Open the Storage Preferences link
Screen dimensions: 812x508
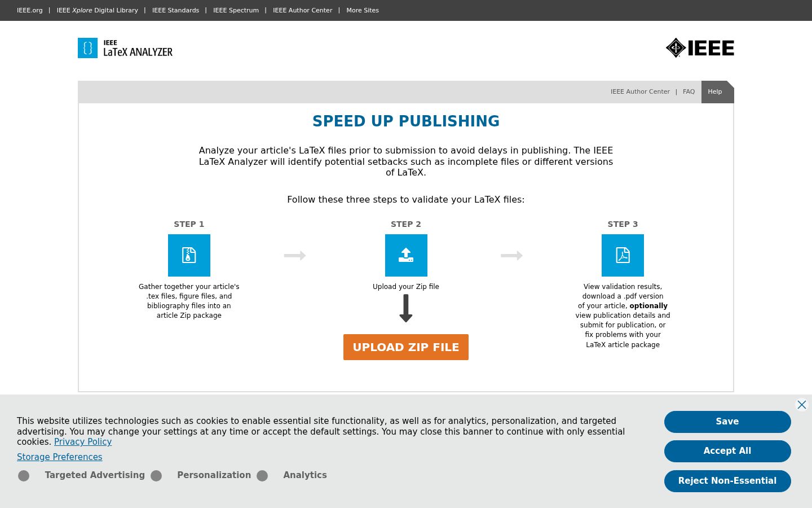tap(60, 457)
